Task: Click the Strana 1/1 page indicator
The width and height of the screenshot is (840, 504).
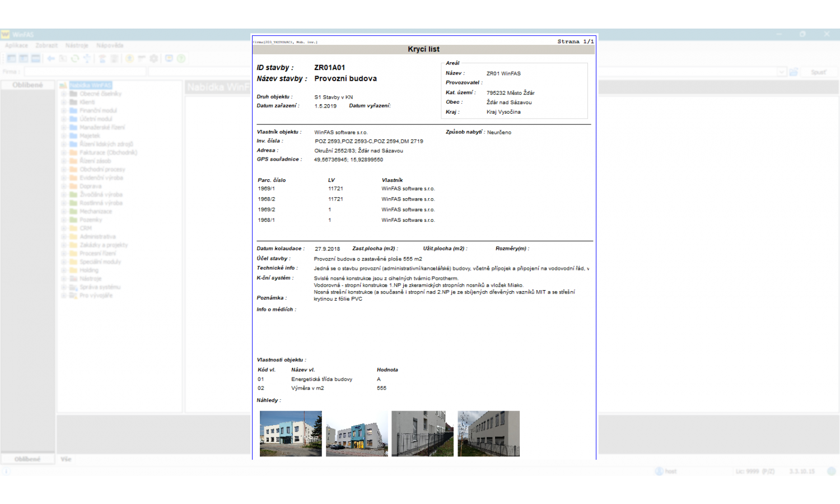Action: click(576, 41)
